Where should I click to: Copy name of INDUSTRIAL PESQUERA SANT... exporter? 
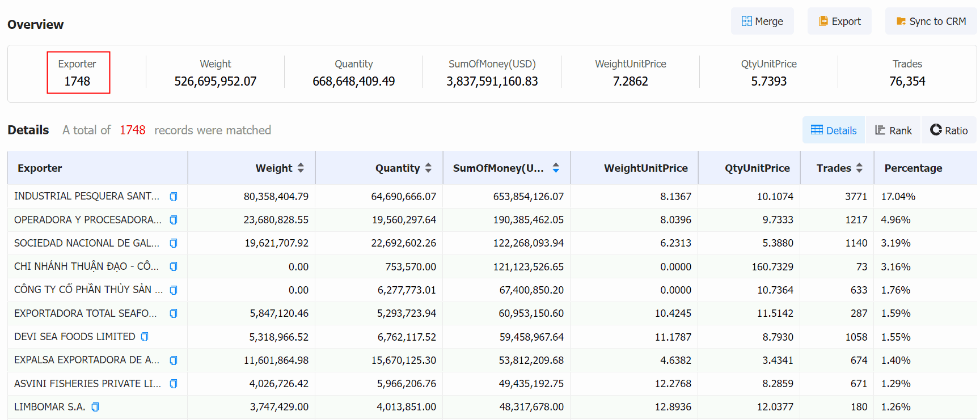pyautogui.click(x=174, y=197)
